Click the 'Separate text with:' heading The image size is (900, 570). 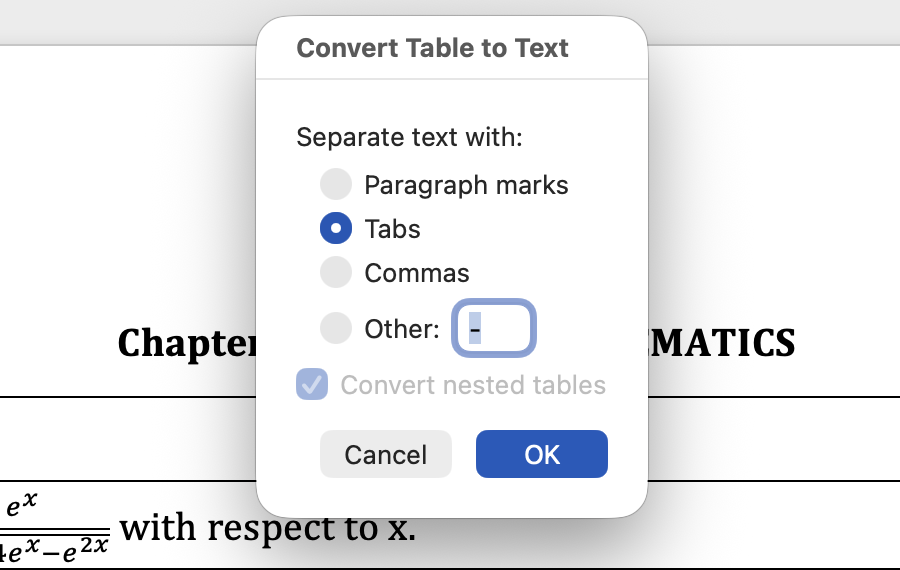pos(410,137)
